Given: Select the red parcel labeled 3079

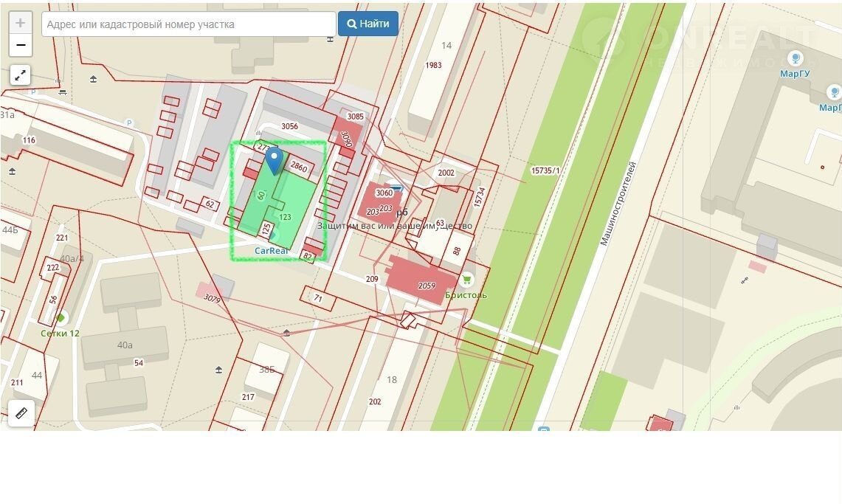Looking at the screenshot, I should click(212, 298).
